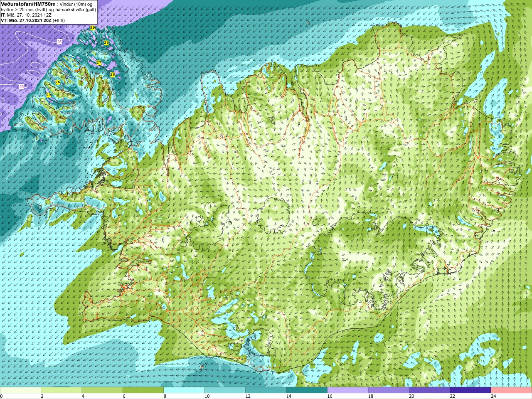Click the legend tick label '0'
The image size is (532, 399).
pyautogui.click(x=1, y=396)
